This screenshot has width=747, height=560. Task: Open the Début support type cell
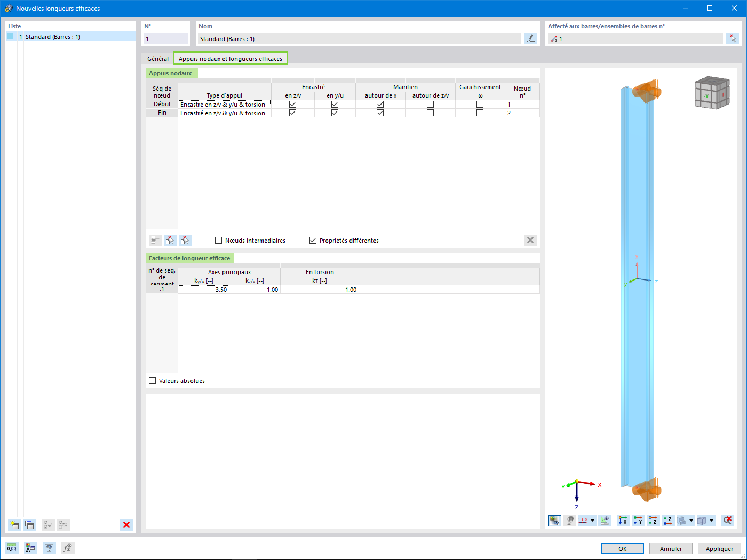pyautogui.click(x=225, y=105)
